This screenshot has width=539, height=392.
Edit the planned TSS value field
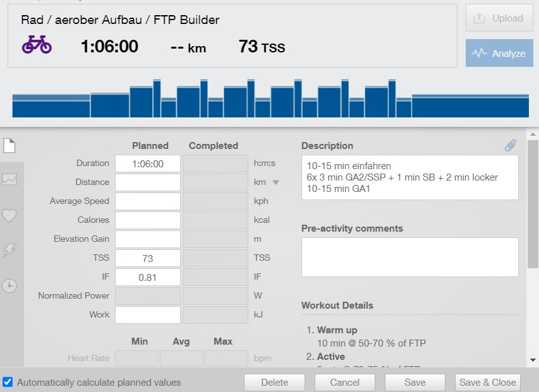click(147, 258)
